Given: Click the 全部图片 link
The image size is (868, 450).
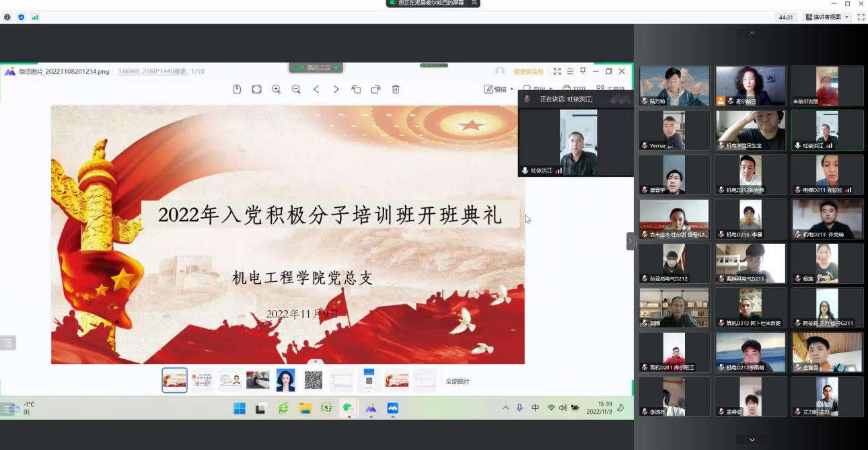Looking at the screenshot, I should (x=458, y=381).
